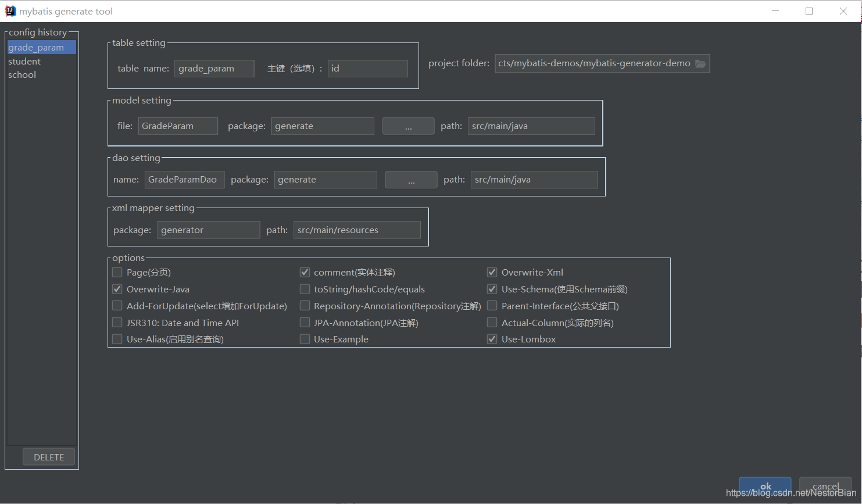
Task: Enable the Page(分页) option
Action: pyautogui.click(x=117, y=272)
